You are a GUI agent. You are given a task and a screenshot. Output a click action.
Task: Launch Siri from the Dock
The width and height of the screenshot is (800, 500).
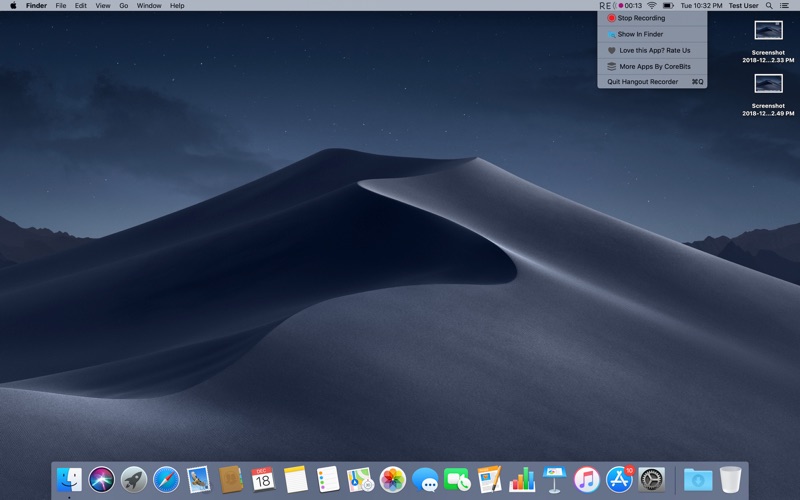pyautogui.click(x=102, y=480)
